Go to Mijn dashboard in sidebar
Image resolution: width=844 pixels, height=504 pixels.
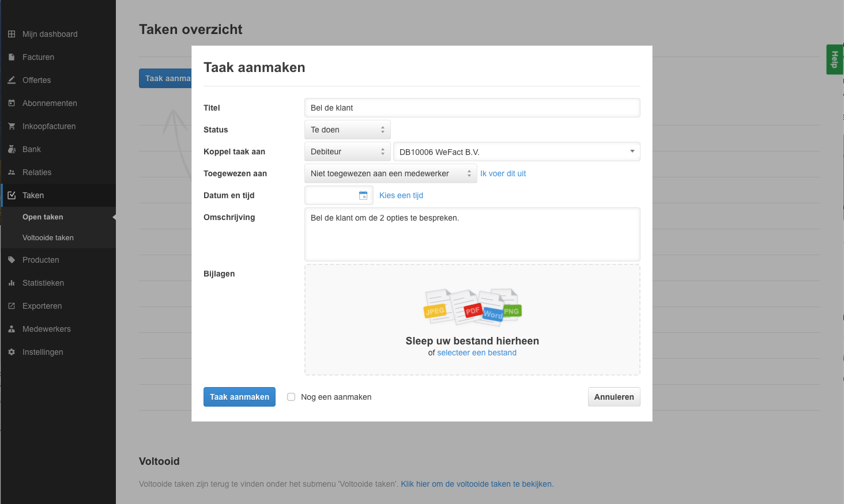(x=50, y=34)
